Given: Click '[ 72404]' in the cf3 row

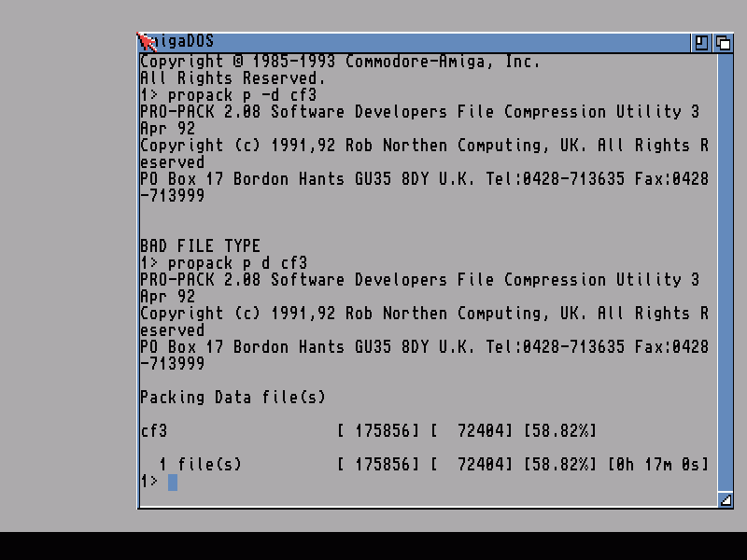Looking at the screenshot, I should pyautogui.click(x=472, y=431).
